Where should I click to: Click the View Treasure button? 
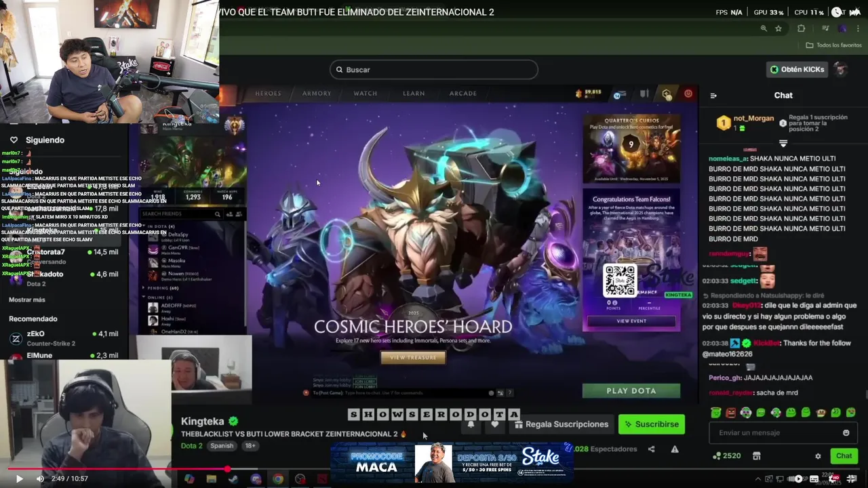point(413,357)
